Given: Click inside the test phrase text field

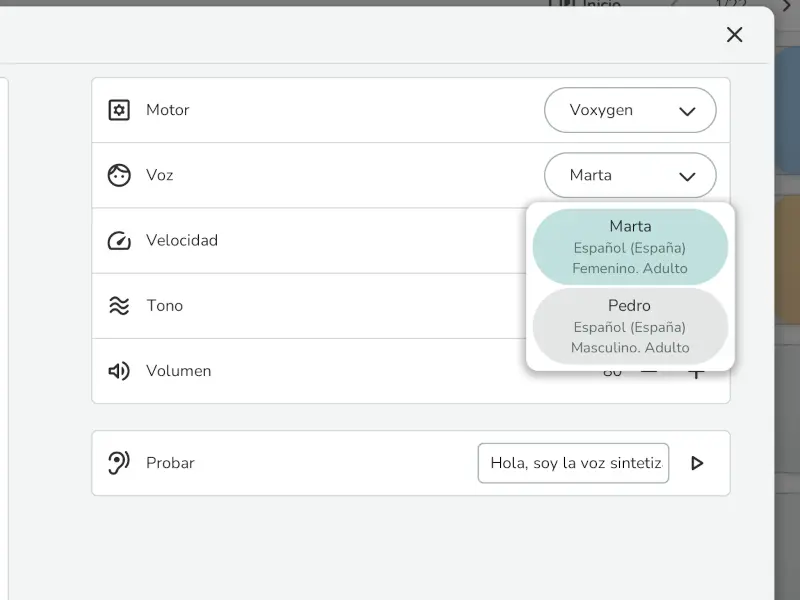Looking at the screenshot, I should coord(573,462).
